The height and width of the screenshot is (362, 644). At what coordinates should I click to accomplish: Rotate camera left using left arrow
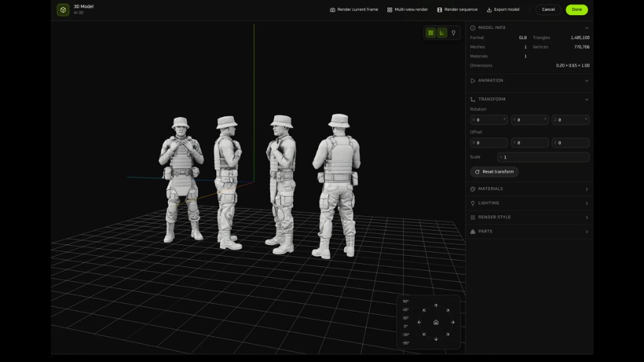419,322
